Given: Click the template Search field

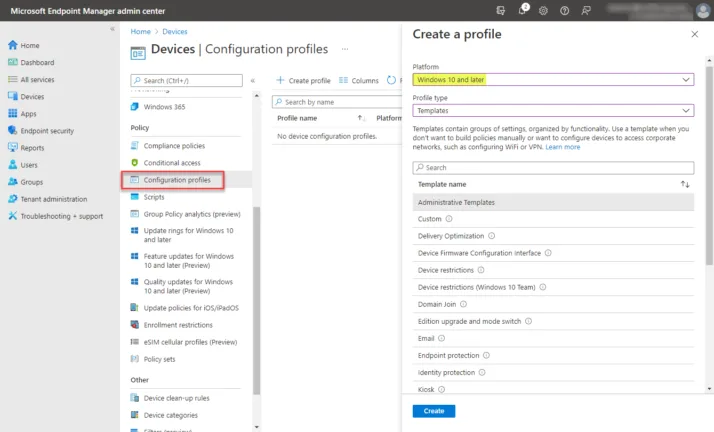Looking at the screenshot, I should pos(553,168).
